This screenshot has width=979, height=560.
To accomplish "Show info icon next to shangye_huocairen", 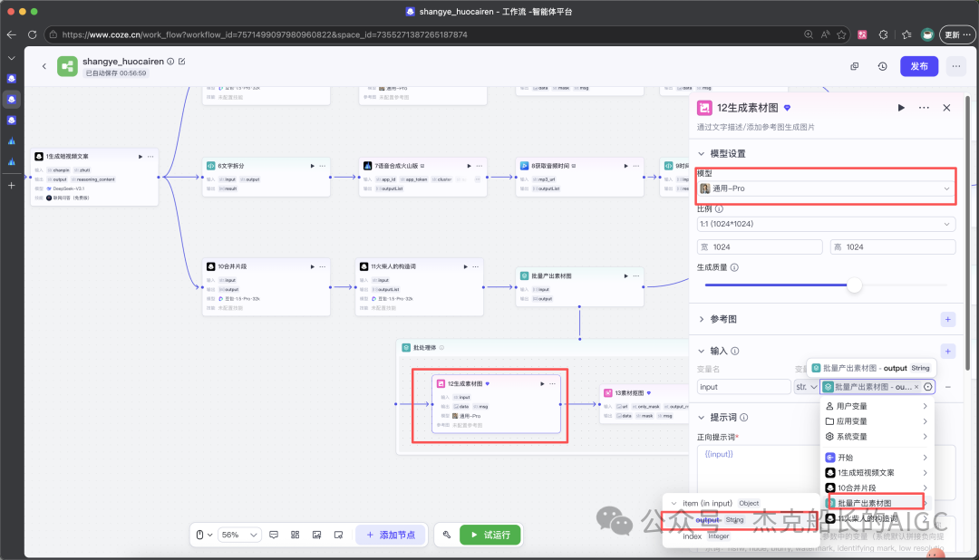I will click(x=170, y=62).
